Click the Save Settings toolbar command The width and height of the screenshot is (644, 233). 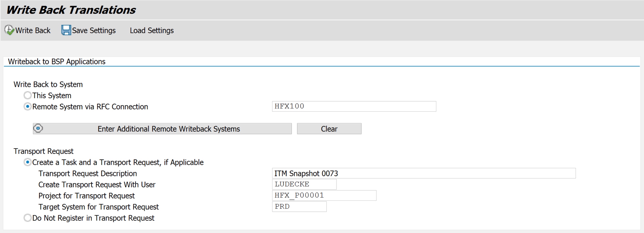(89, 30)
